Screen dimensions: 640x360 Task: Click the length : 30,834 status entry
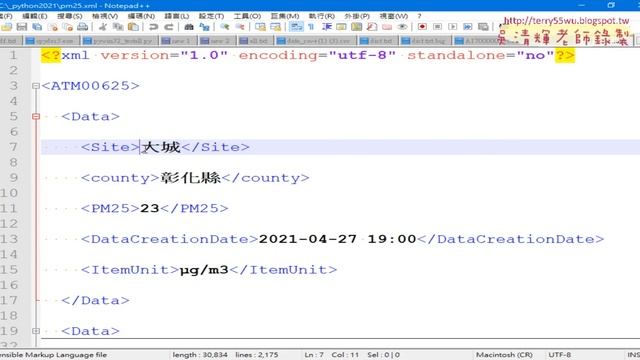tap(200, 355)
